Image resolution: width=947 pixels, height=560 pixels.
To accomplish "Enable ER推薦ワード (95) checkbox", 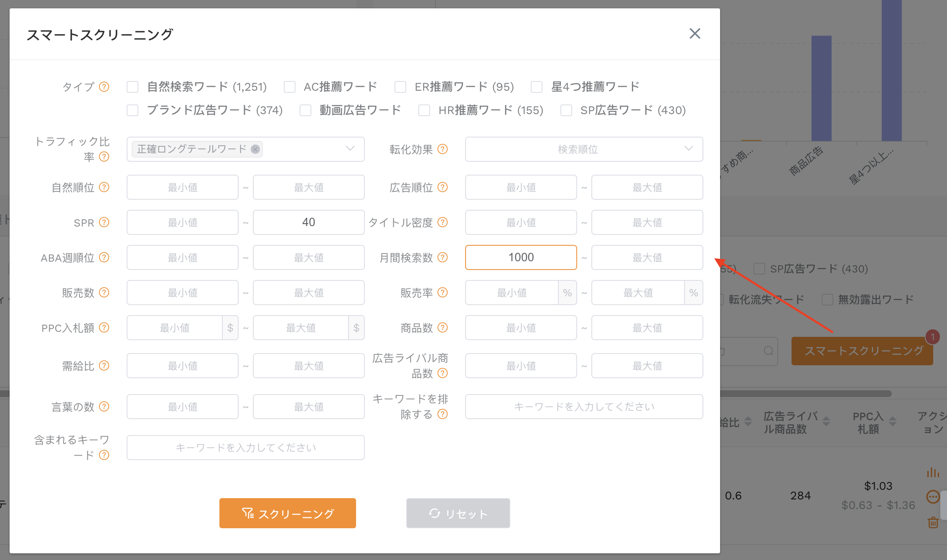I will pos(400,87).
